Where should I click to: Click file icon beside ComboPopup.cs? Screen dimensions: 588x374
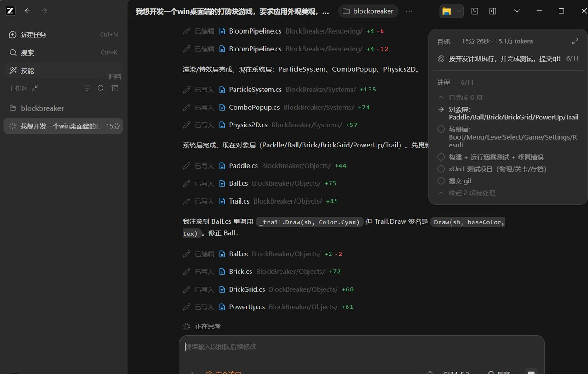point(222,107)
